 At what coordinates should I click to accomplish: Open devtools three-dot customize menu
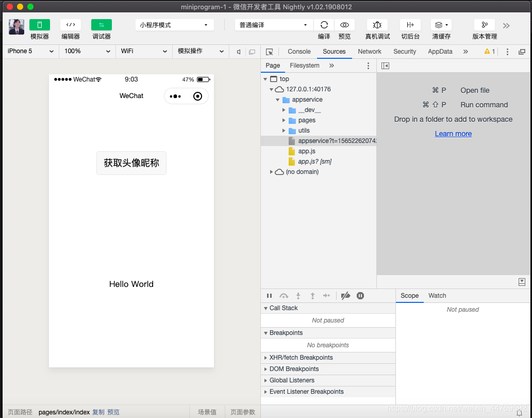pyautogui.click(x=507, y=52)
